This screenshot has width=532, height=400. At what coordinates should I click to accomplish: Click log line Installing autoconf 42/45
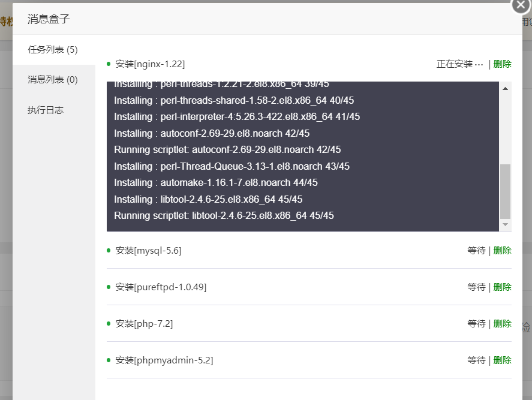(212, 133)
